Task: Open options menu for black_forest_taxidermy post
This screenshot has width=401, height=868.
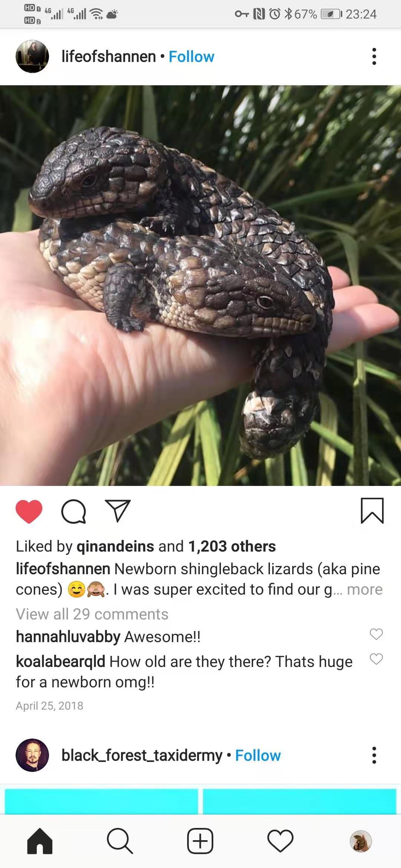Action: tap(374, 755)
